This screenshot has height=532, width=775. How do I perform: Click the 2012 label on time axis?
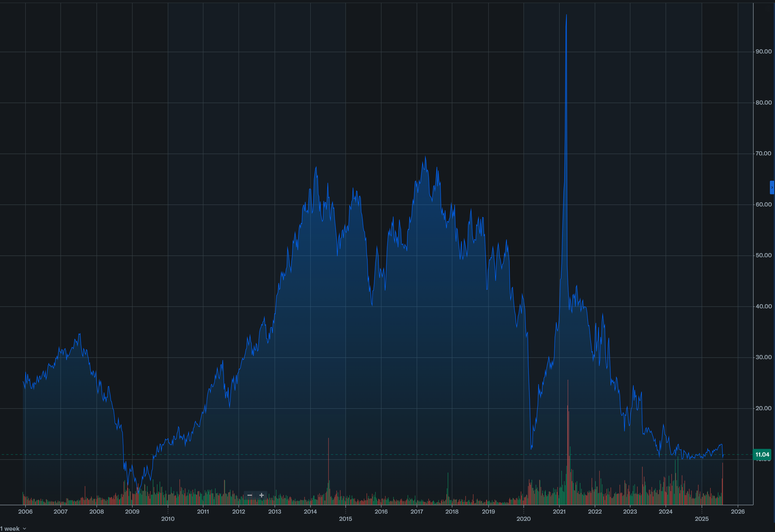point(239,511)
